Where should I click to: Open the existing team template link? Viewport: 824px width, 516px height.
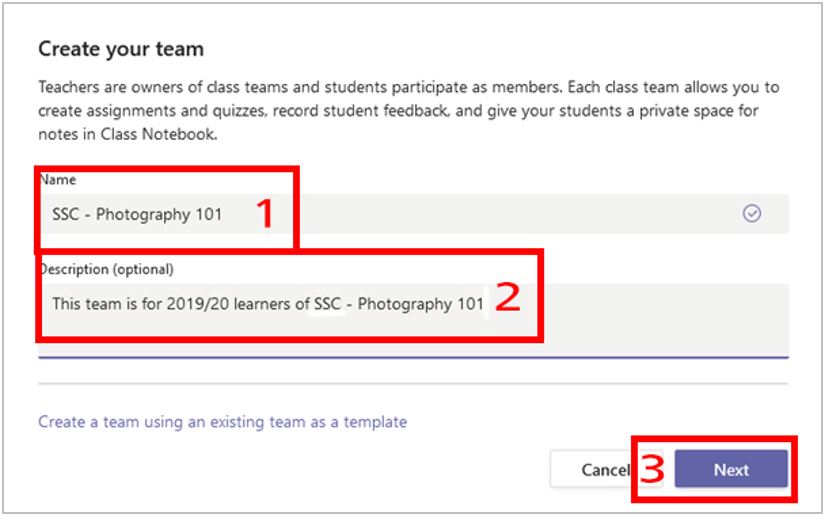click(x=222, y=422)
